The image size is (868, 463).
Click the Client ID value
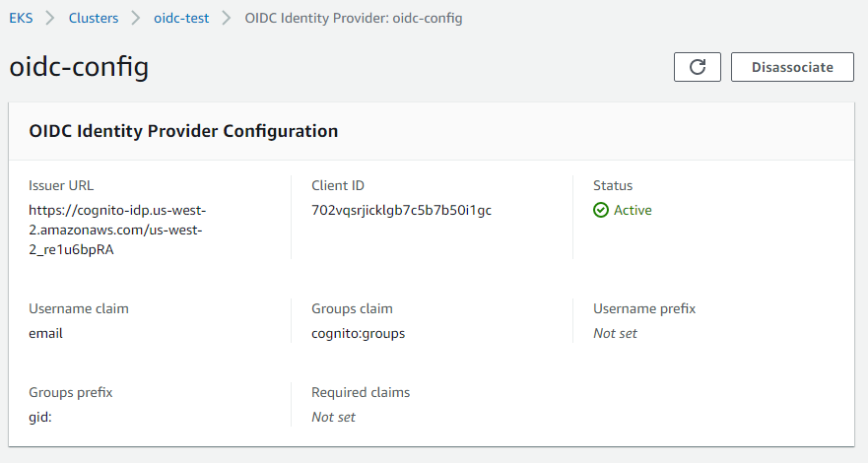(x=401, y=210)
